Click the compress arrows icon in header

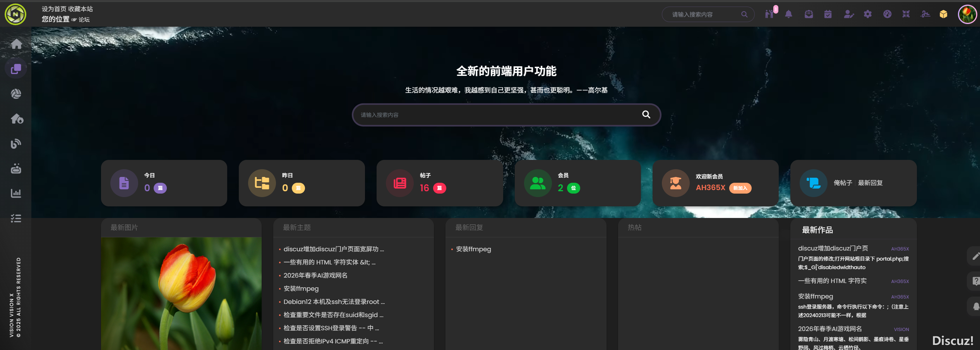coord(906,14)
